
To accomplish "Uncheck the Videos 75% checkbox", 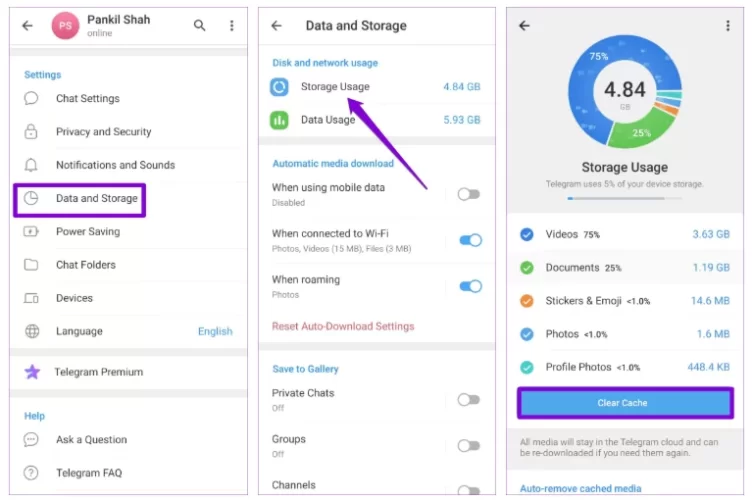I will point(527,235).
